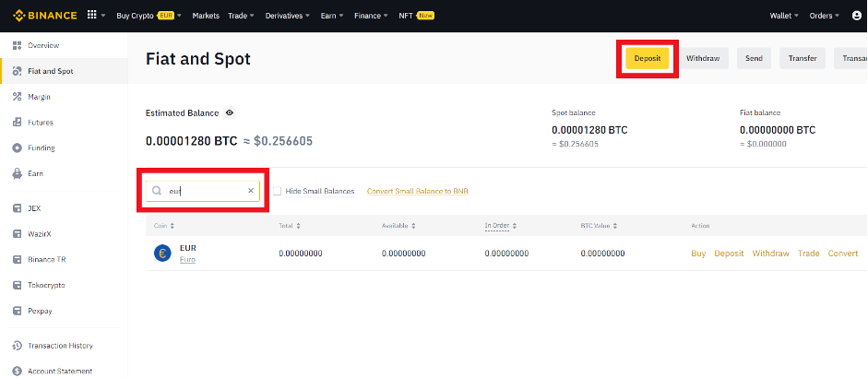Open Transaction History in sidebar

[x=60, y=346]
